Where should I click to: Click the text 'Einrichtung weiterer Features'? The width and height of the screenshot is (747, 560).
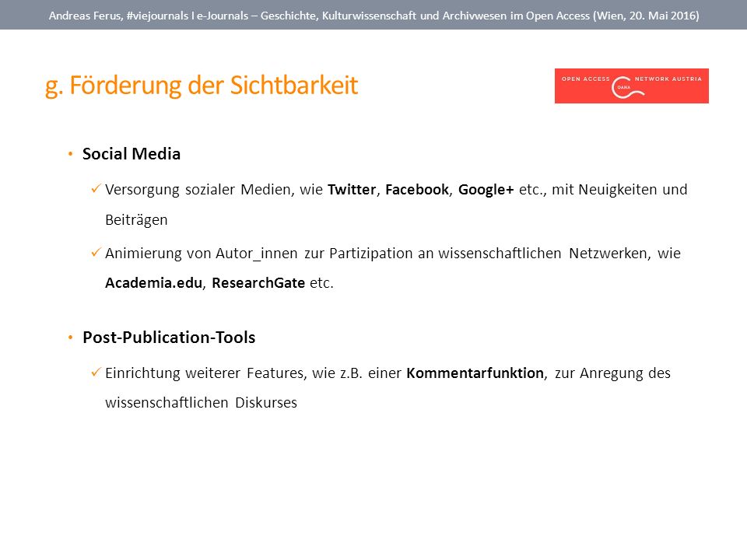tap(205, 373)
